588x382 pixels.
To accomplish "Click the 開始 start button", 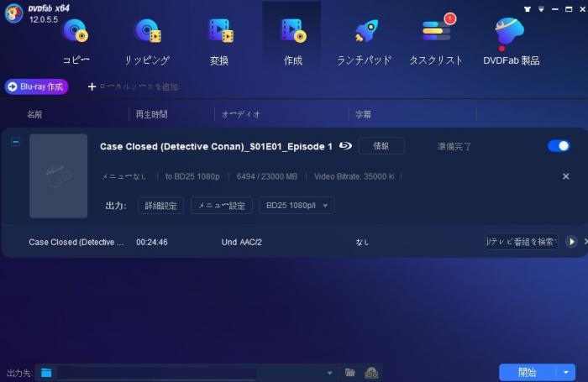I will click(528, 372).
